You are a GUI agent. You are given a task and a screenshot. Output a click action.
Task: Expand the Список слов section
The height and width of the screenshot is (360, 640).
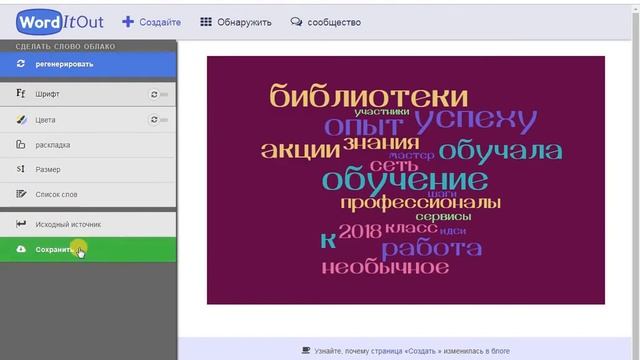pyautogui.click(x=88, y=194)
